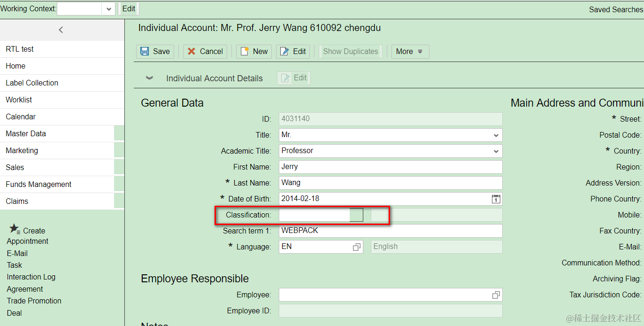Open Calendar navigation item
The width and height of the screenshot is (644, 326).
(62, 117)
